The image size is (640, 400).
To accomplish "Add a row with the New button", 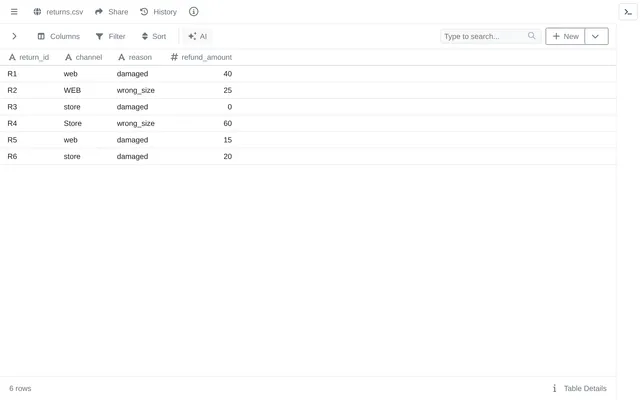I will coord(565,36).
